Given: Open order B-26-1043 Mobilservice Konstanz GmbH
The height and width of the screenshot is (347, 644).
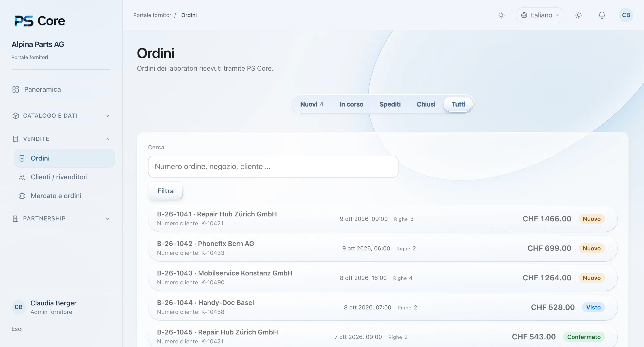Looking at the screenshot, I should click(383, 278).
